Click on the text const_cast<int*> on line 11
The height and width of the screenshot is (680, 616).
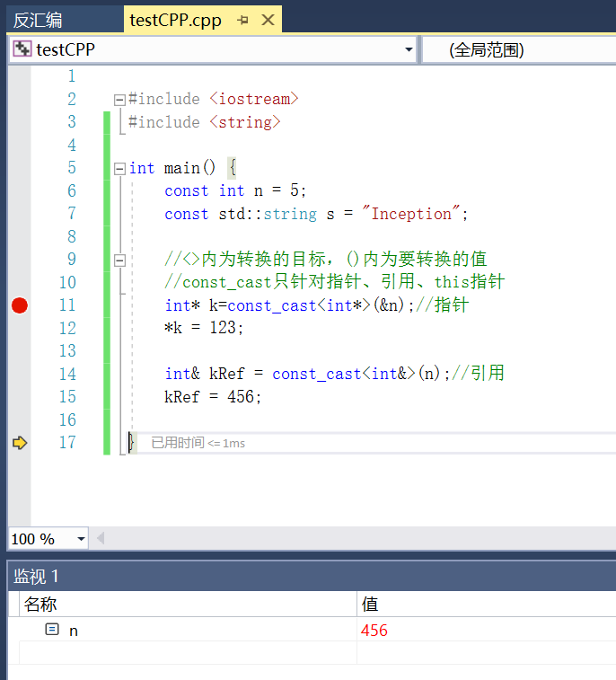(x=299, y=305)
